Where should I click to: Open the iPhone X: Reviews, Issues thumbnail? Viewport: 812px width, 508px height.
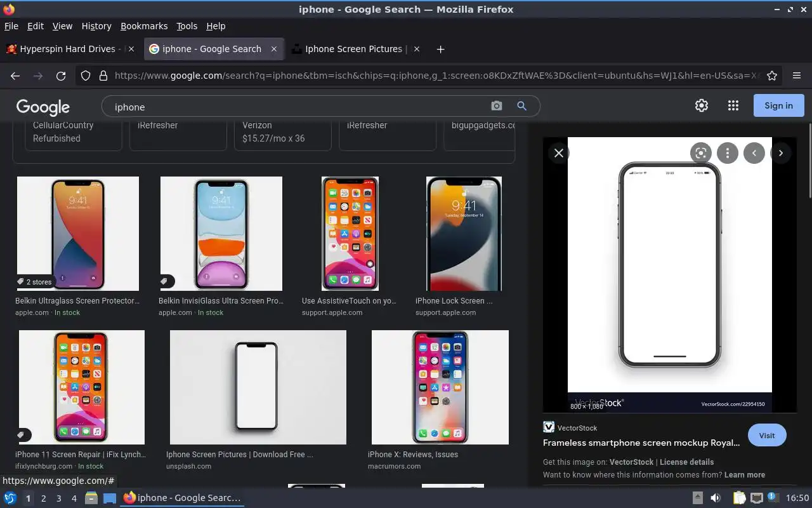click(x=440, y=387)
